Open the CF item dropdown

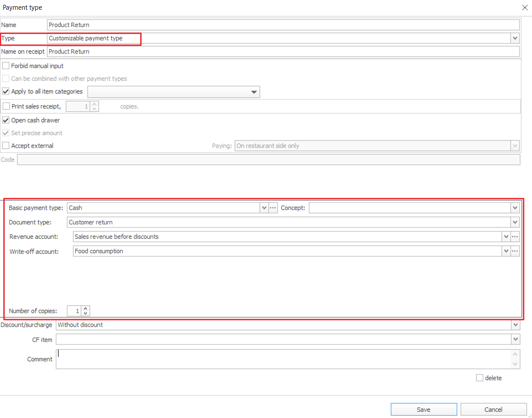pos(515,340)
